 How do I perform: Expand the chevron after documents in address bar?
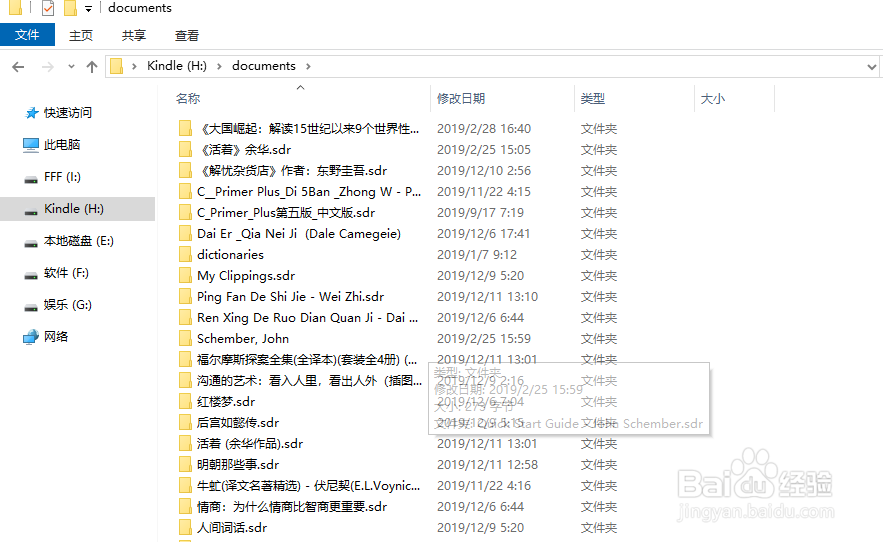(x=308, y=66)
